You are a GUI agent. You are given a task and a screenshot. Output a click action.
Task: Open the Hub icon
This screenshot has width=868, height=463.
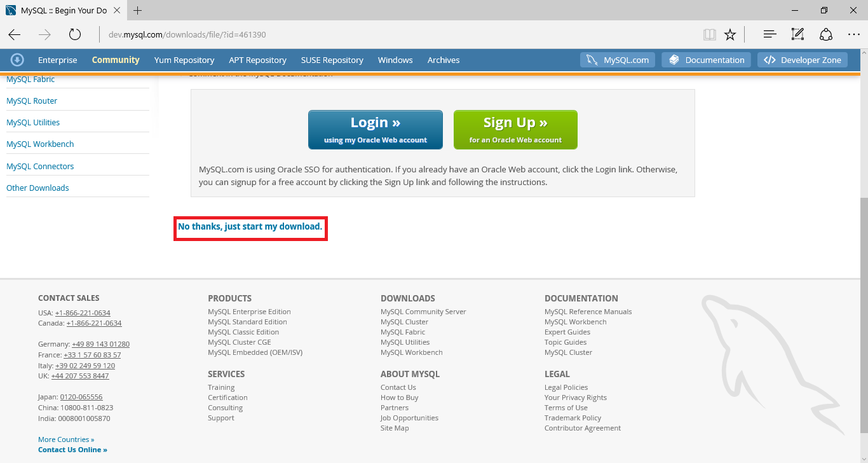(770, 34)
